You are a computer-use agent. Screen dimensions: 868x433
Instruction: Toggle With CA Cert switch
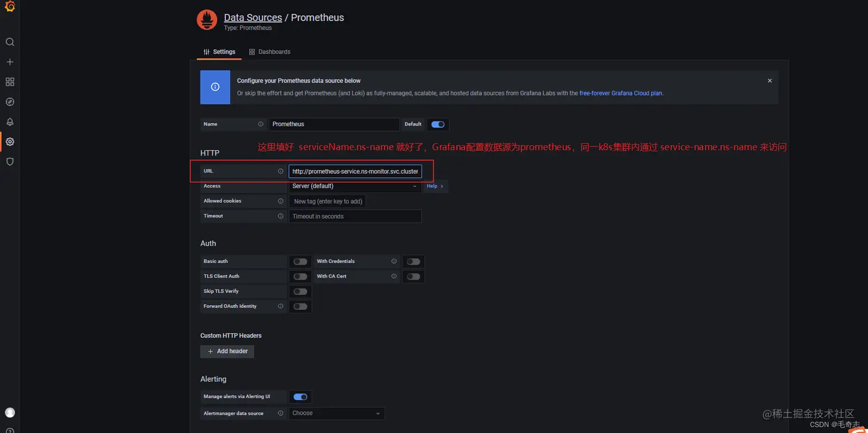click(413, 276)
